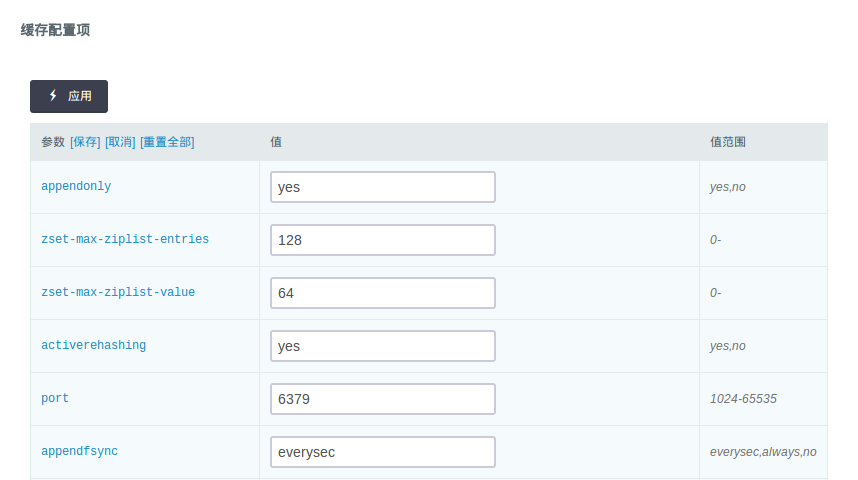Click the 值 column header
The image size is (858, 480).
[x=276, y=142]
